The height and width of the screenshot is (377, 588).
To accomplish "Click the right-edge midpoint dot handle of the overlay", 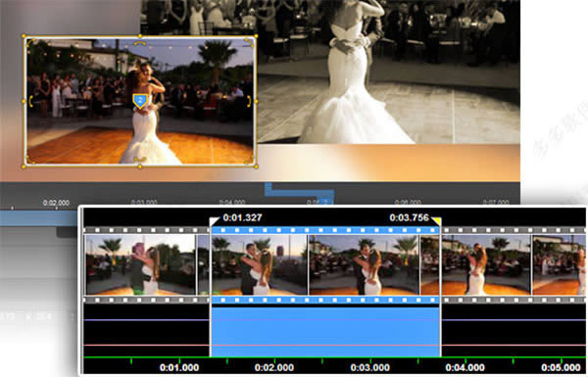I will pyautogui.click(x=256, y=101).
